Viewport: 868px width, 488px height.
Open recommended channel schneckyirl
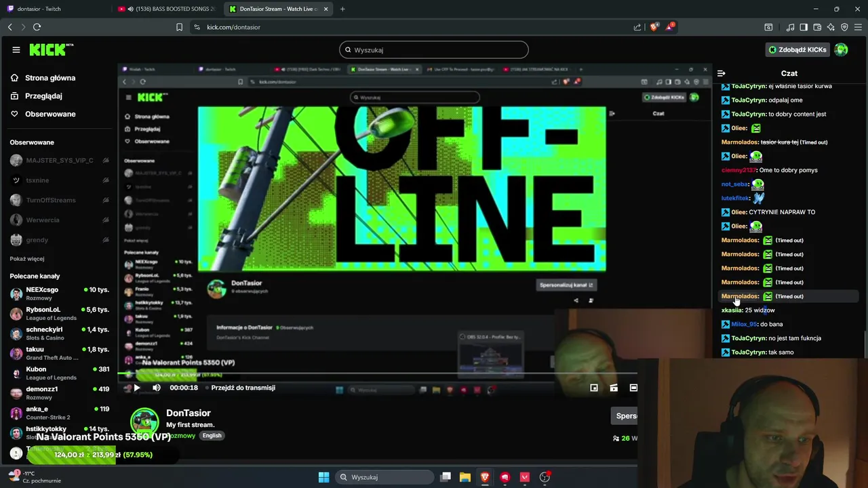[59, 333]
